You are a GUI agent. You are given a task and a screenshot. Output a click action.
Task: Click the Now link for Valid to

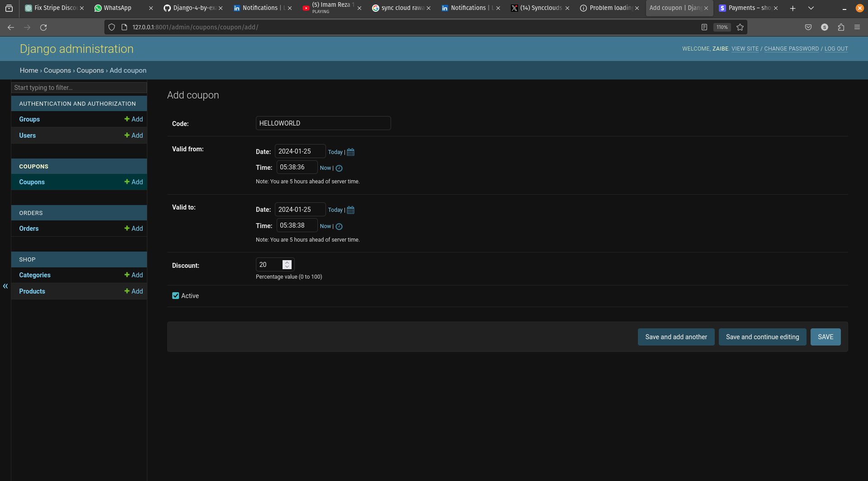tap(325, 226)
